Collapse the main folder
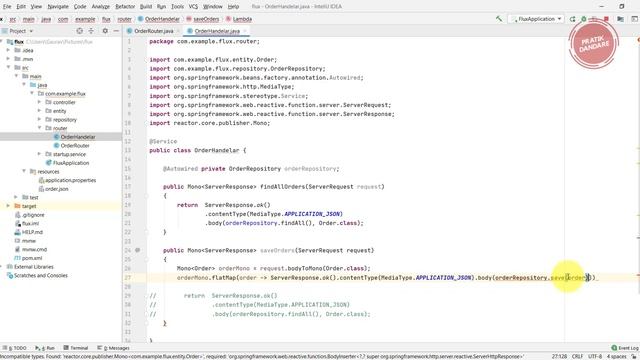Screen dimensions: 640x360 pos(16,76)
